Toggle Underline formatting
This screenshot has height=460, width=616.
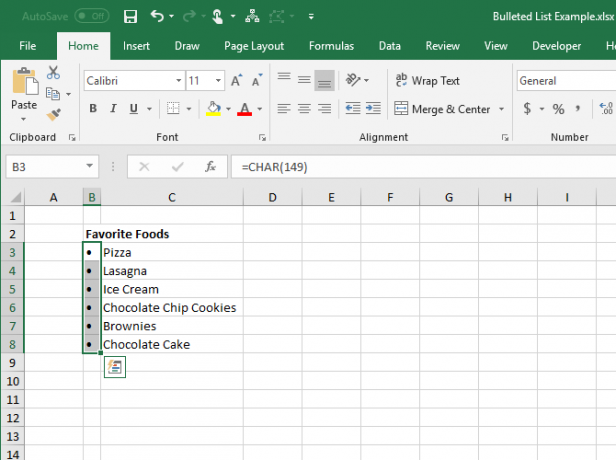tap(134, 108)
